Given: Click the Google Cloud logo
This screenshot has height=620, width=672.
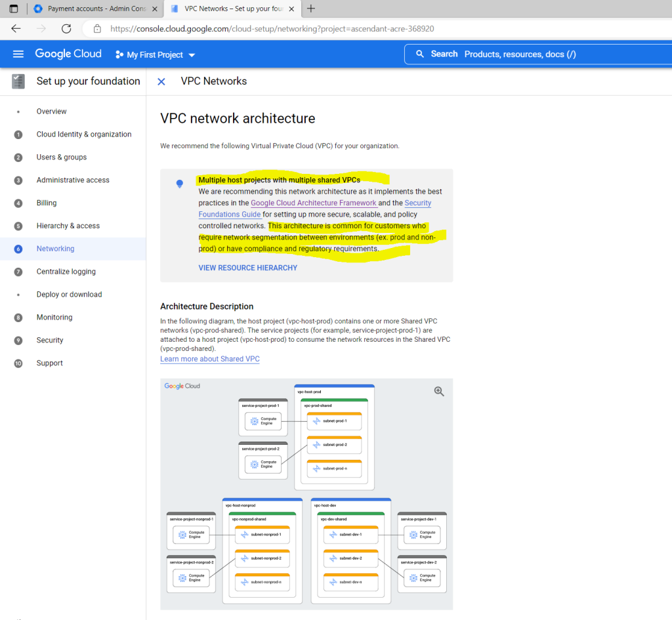Looking at the screenshot, I should [x=68, y=54].
